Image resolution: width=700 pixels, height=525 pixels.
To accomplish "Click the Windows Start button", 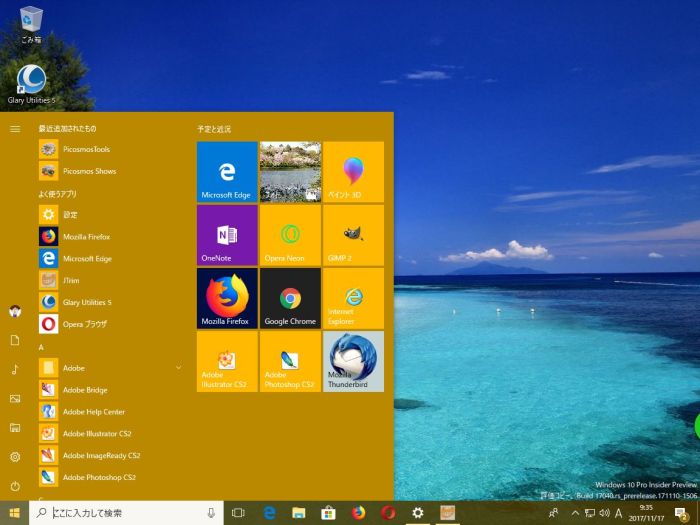I will point(14,513).
